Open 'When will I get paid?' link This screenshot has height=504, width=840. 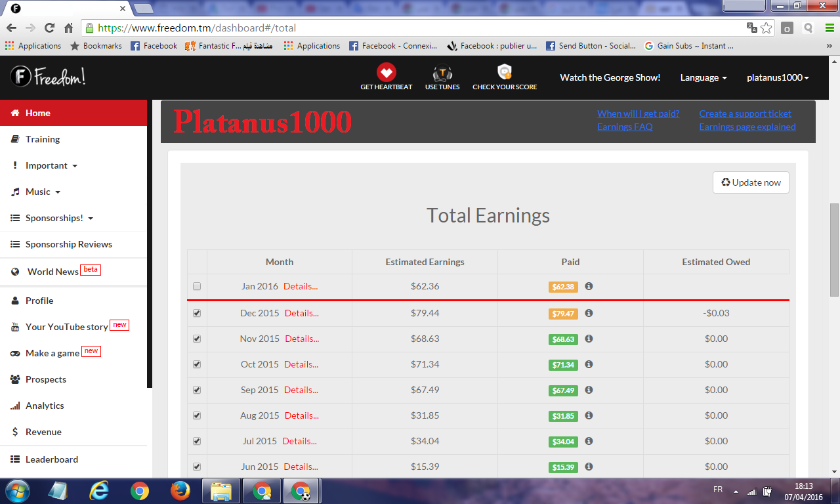(x=638, y=114)
